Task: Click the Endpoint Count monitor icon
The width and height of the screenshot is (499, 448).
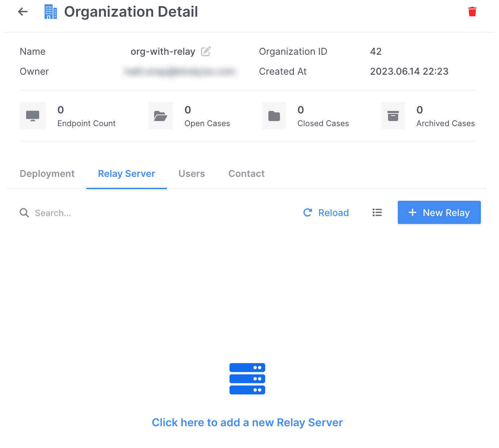Action: pos(33,116)
